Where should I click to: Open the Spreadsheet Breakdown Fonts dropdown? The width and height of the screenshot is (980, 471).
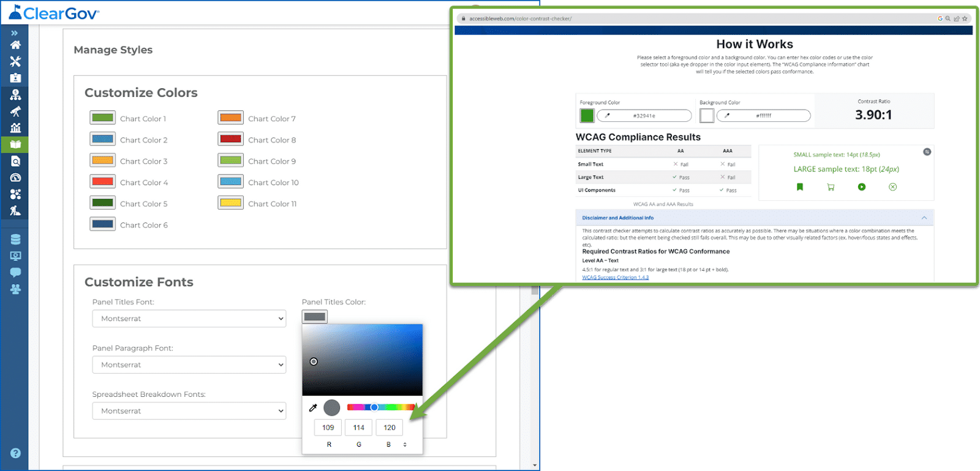(x=189, y=411)
